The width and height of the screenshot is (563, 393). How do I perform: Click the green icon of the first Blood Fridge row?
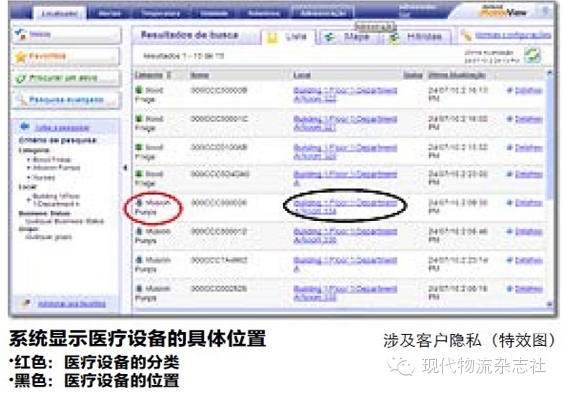tap(139, 90)
